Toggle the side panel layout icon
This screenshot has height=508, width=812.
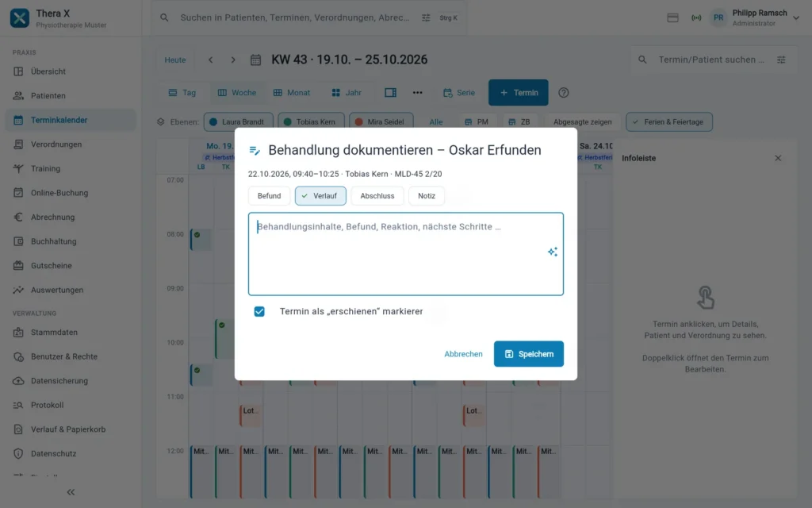pyautogui.click(x=390, y=93)
